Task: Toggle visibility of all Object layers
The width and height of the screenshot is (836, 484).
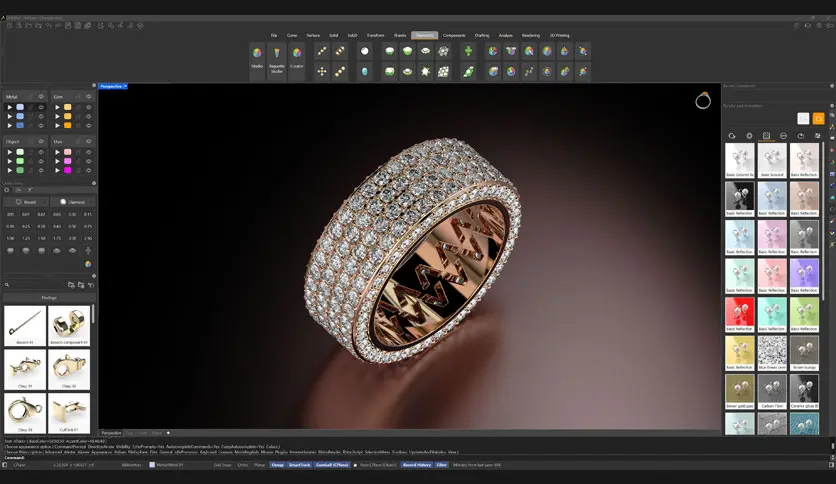Action: click(41, 141)
